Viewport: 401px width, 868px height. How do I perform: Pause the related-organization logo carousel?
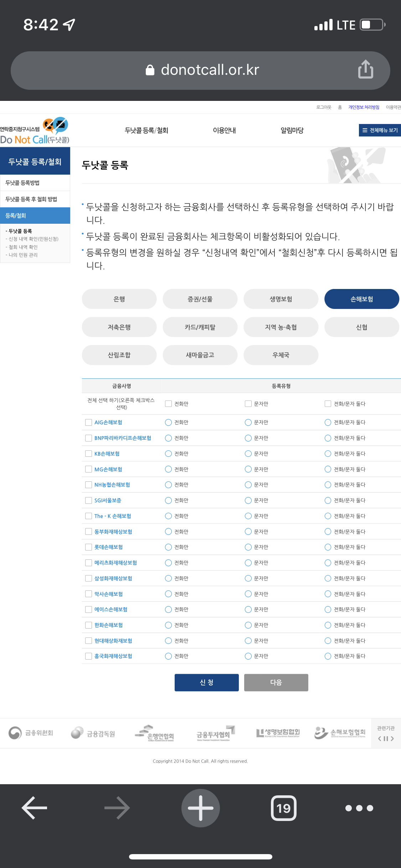click(386, 739)
